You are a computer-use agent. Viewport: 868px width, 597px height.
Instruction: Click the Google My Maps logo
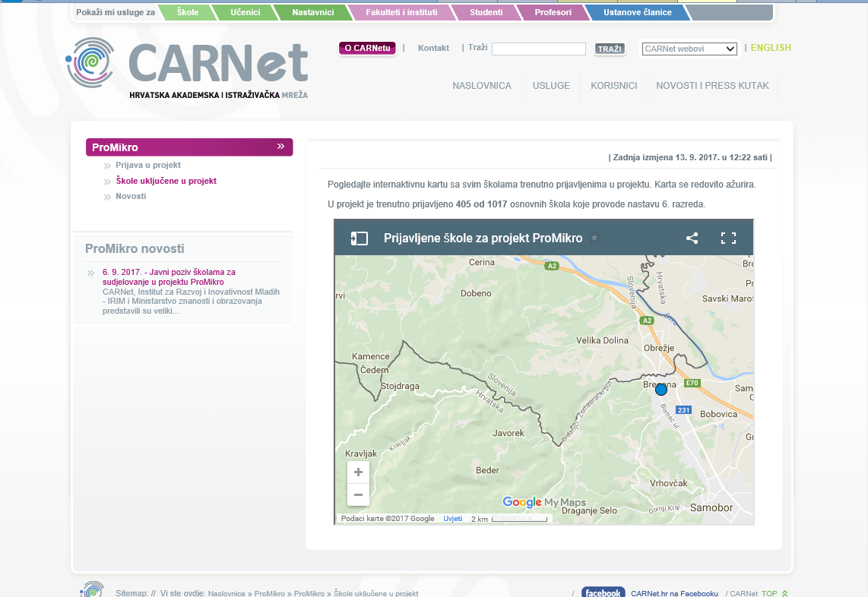pos(543,502)
